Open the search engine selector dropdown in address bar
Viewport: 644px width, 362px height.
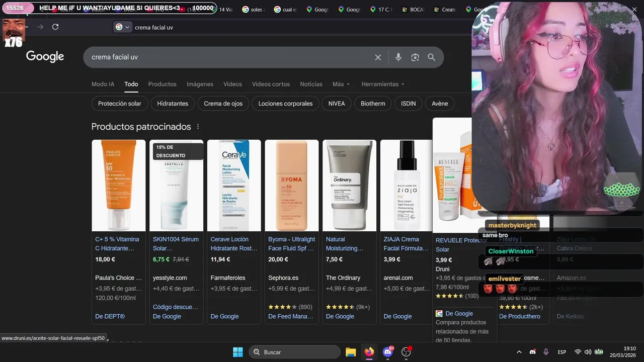click(122, 27)
